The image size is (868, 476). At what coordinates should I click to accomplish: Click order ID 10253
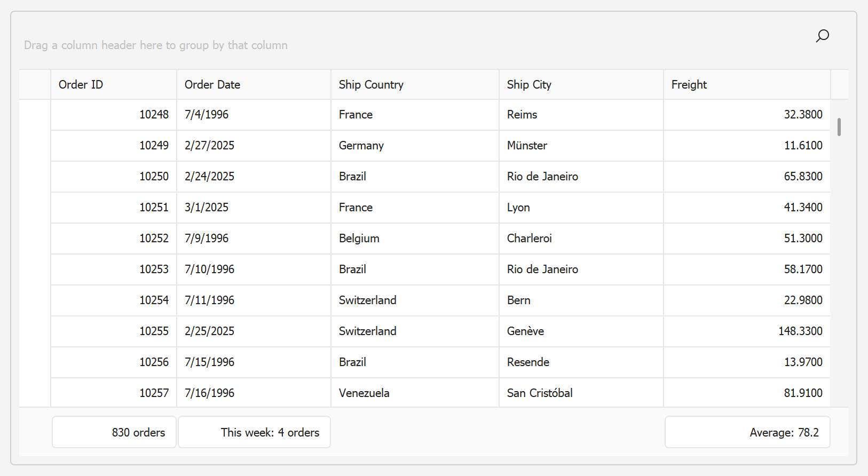point(114,269)
